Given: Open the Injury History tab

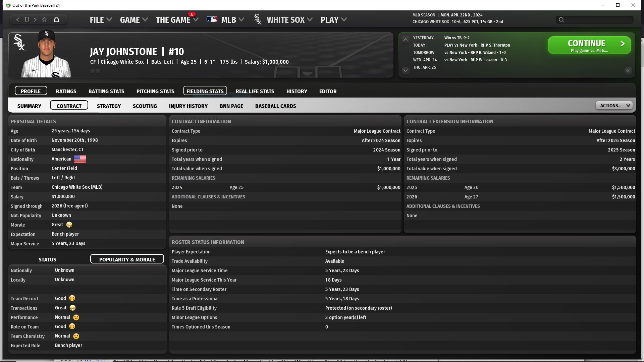Looking at the screenshot, I should click(188, 106).
